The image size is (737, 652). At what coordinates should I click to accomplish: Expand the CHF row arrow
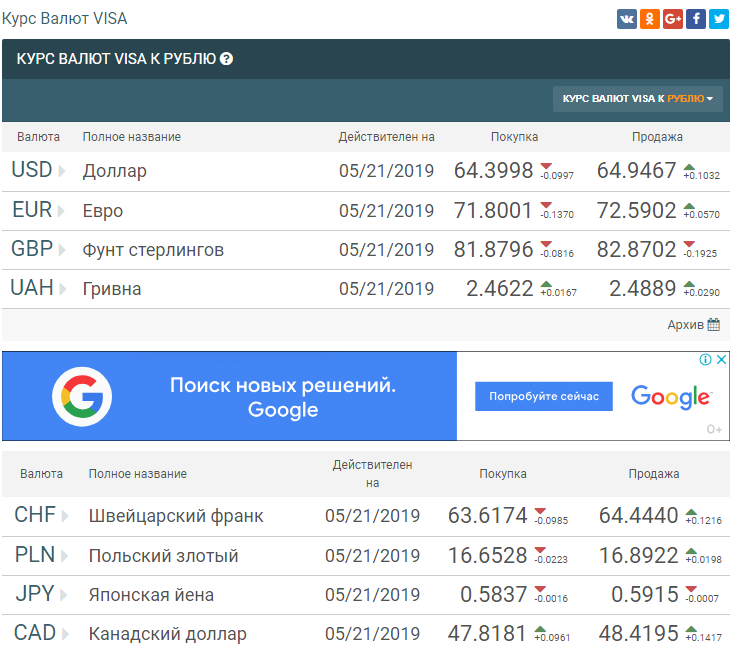point(65,516)
